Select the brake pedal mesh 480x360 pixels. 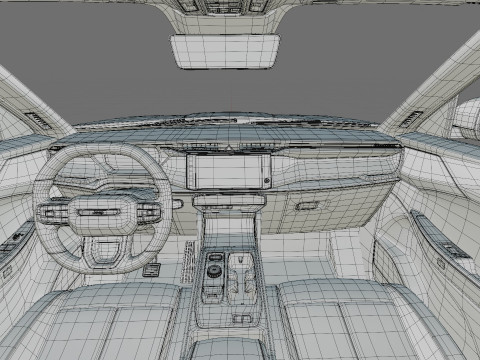tap(152, 270)
